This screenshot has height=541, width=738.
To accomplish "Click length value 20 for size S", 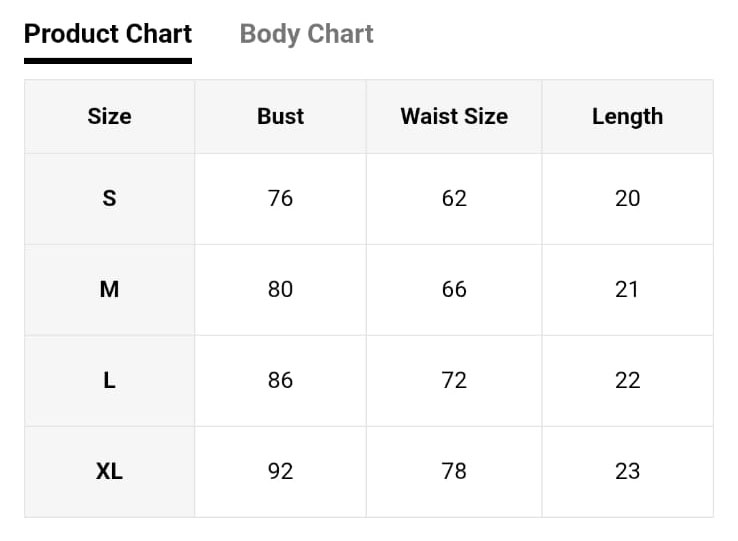I will [627, 198].
